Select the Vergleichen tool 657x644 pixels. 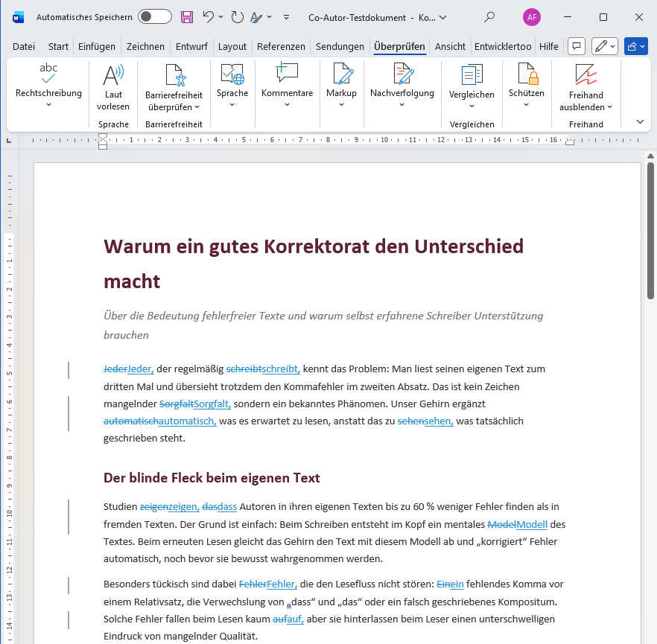(x=472, y=82)
